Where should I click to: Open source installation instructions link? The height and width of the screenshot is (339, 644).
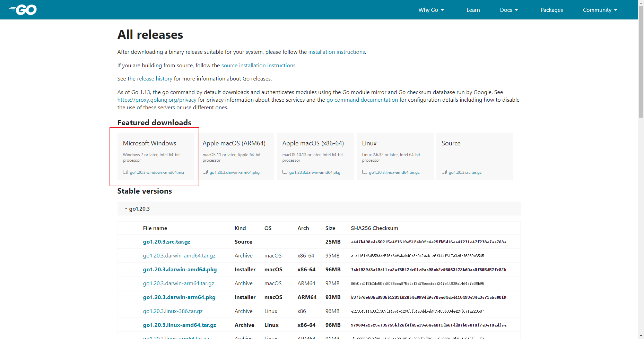[259, 65]
